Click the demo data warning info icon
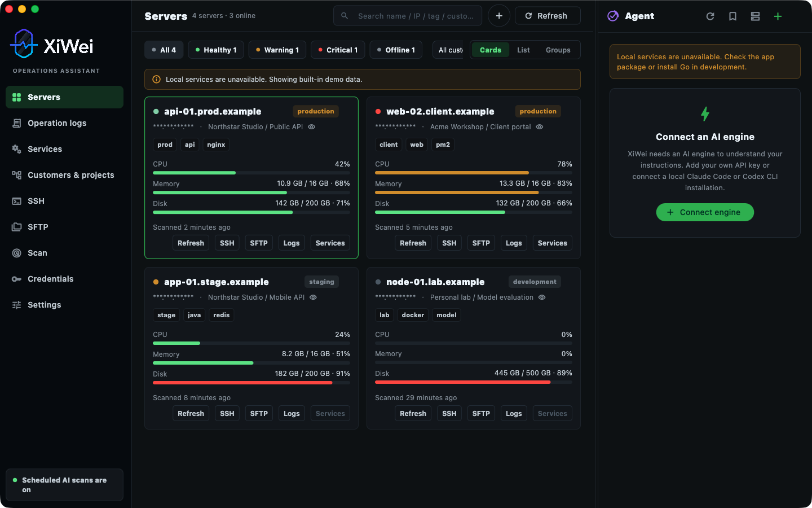 [156, 80]
